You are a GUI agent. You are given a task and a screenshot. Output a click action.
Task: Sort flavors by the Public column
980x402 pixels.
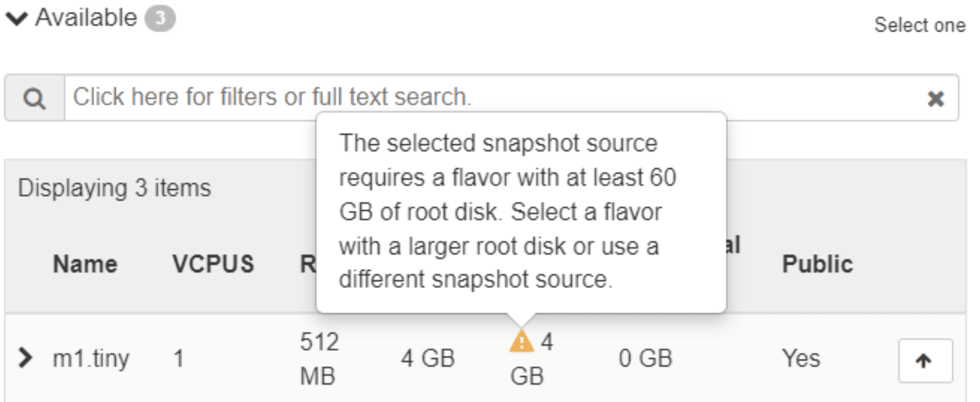(x=817, y=265)
